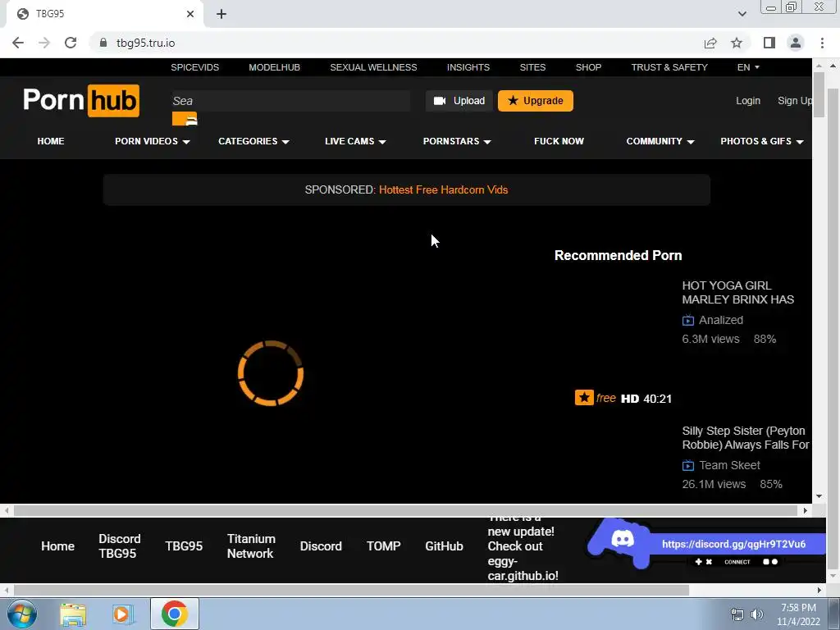Open SPICEVIDS in the top bar

click(195, 67)
